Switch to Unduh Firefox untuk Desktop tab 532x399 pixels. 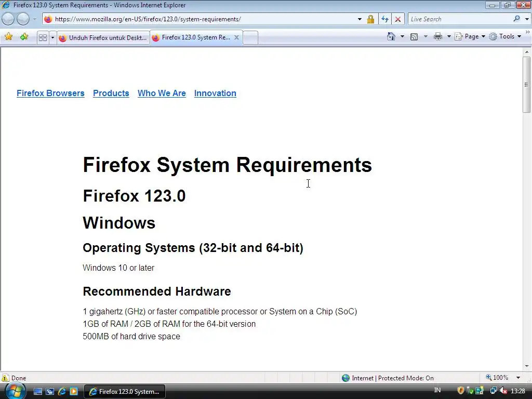103,37
